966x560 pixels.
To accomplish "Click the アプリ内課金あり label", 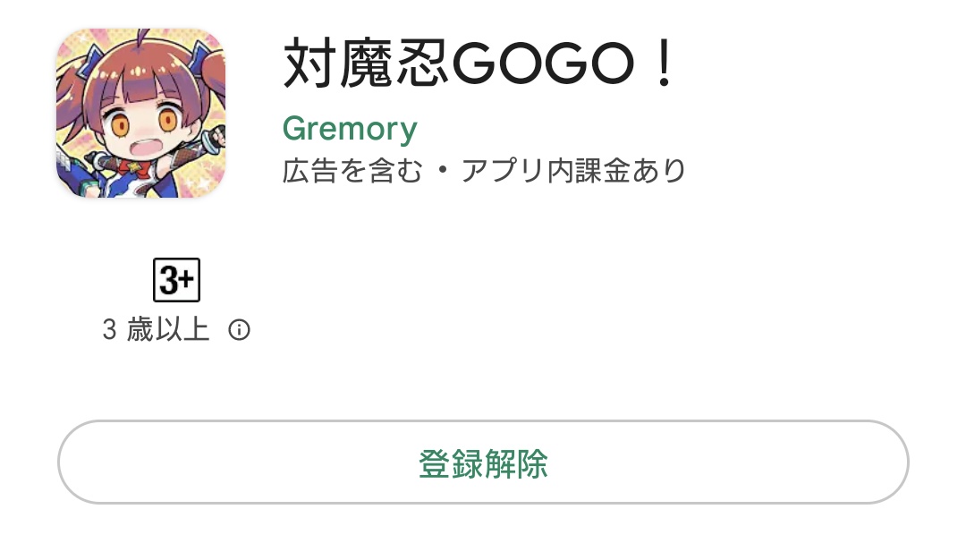I will (574, 171).
